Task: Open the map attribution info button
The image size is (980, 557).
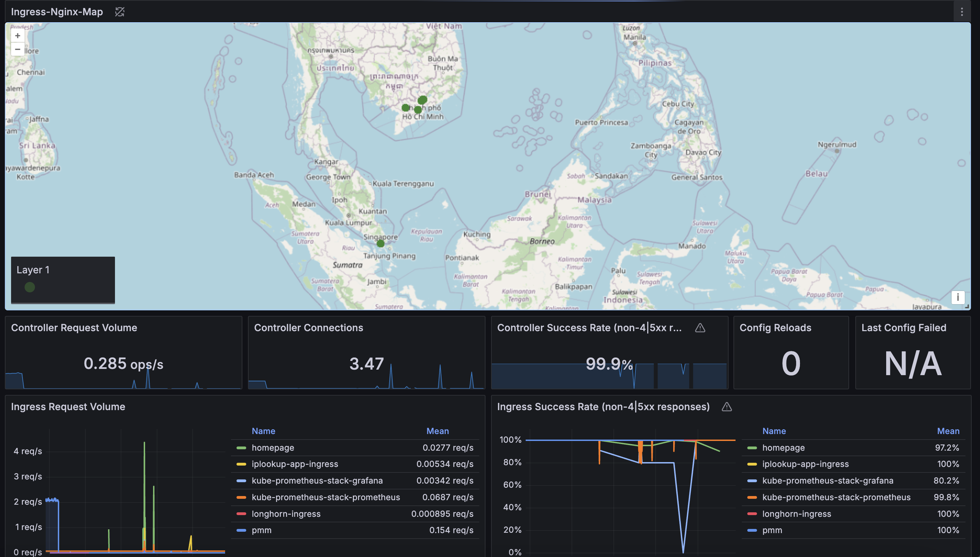Action: (957, 297)
